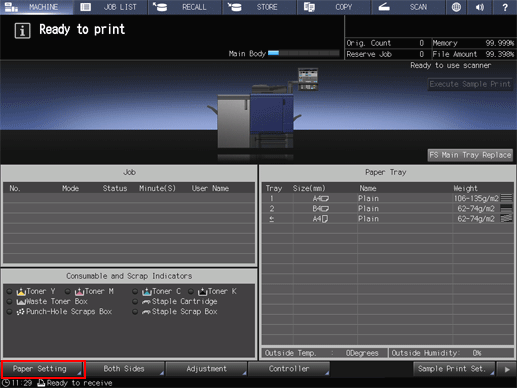The width and height of the screenshot is (517, 388).
Task: Expand the Both Sides options
Action: click(x=124, y=369)
